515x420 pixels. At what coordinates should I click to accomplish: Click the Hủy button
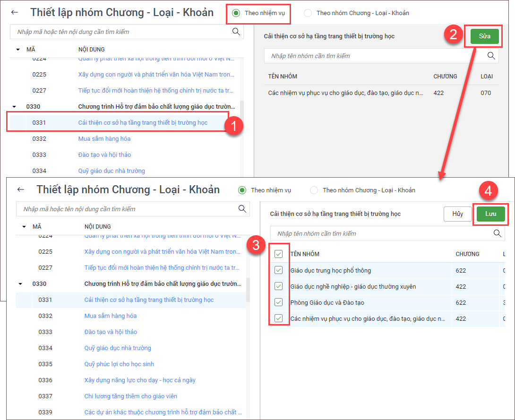click(457, 214)
